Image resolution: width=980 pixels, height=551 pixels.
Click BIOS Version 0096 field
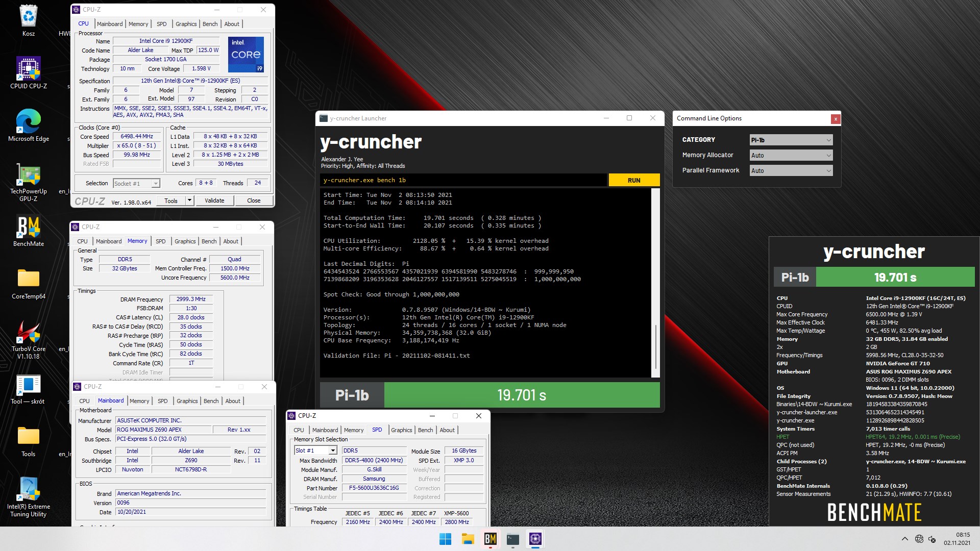tap(191, 503)
